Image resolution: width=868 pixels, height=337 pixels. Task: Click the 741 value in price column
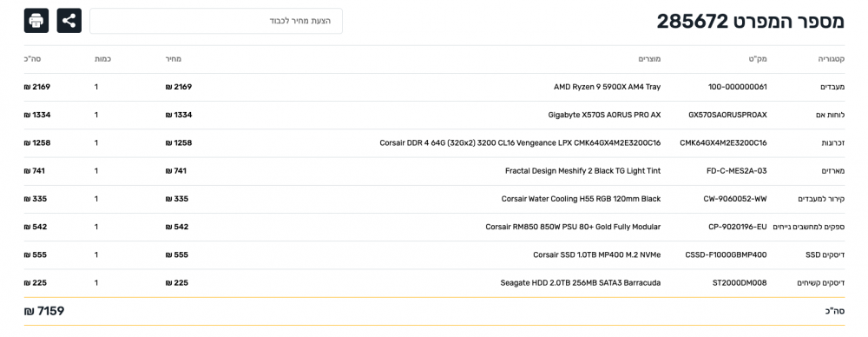176,171
